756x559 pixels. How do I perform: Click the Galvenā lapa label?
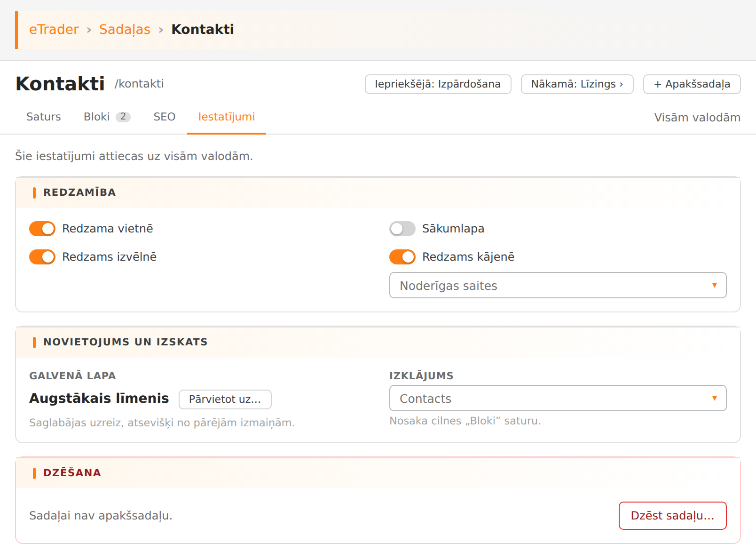[x=72, y=376]
